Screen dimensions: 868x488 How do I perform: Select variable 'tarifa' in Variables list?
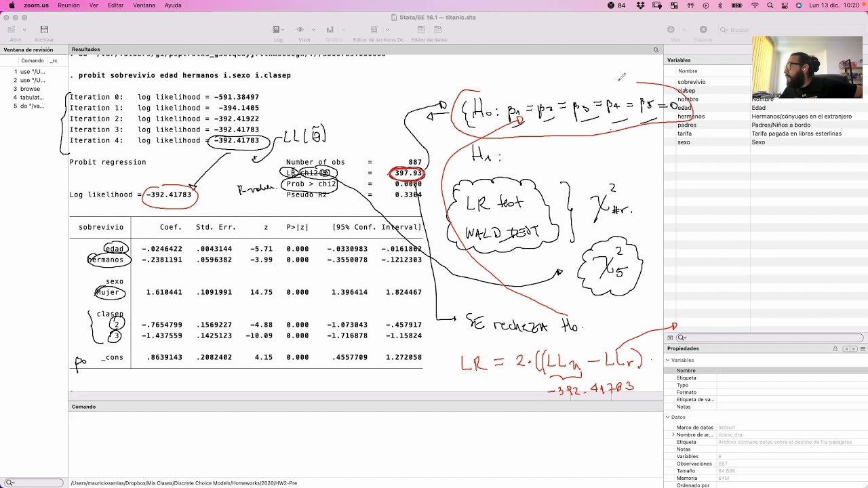coord(684,134)
